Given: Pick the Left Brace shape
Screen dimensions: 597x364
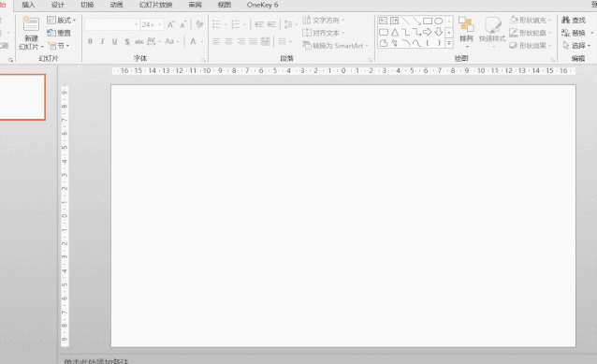Looking at the screenshot, I should click(x=428, y=43).
